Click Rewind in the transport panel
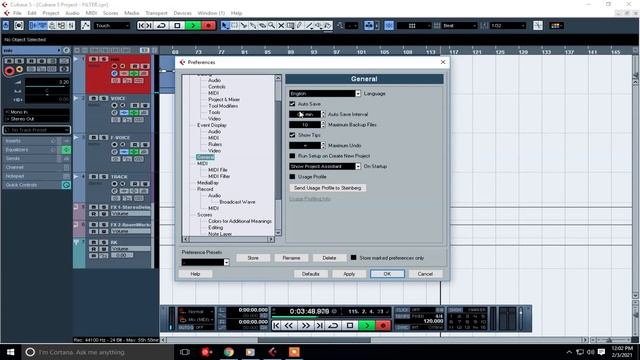Image resolution: width=640 pixels, height=360 pixels. [x=289, y=325]
